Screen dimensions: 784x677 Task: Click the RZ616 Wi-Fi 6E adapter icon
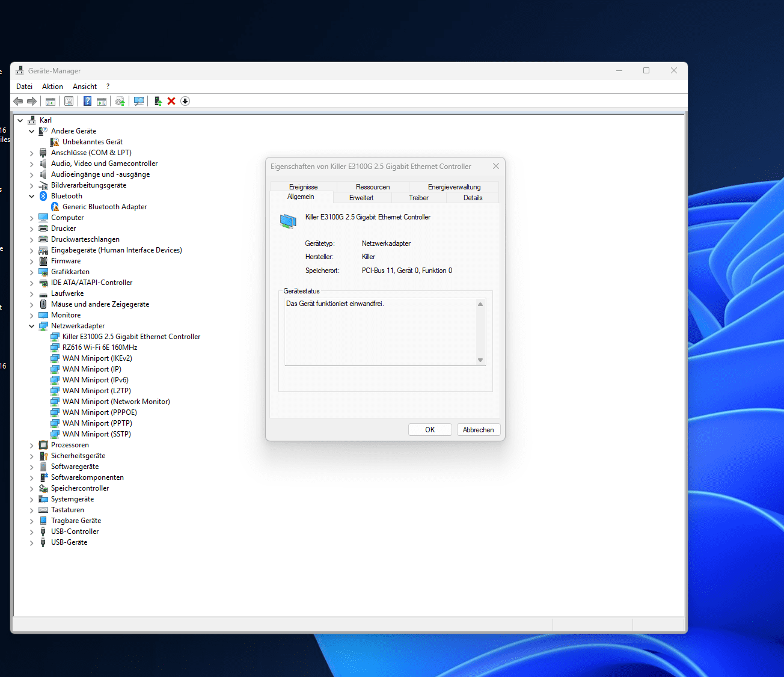click(x=55, y=348)
